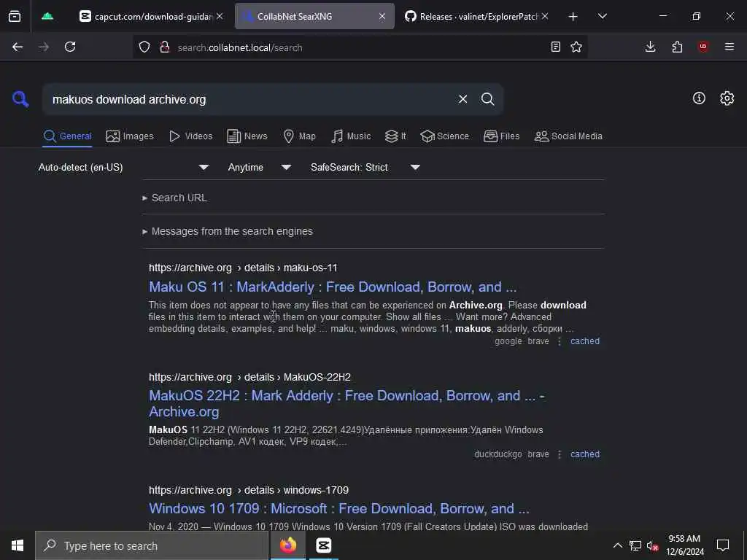Screen dimensions: 747x560
Task: Open the muted volume tray icon
Action: (x=653, y=546)
